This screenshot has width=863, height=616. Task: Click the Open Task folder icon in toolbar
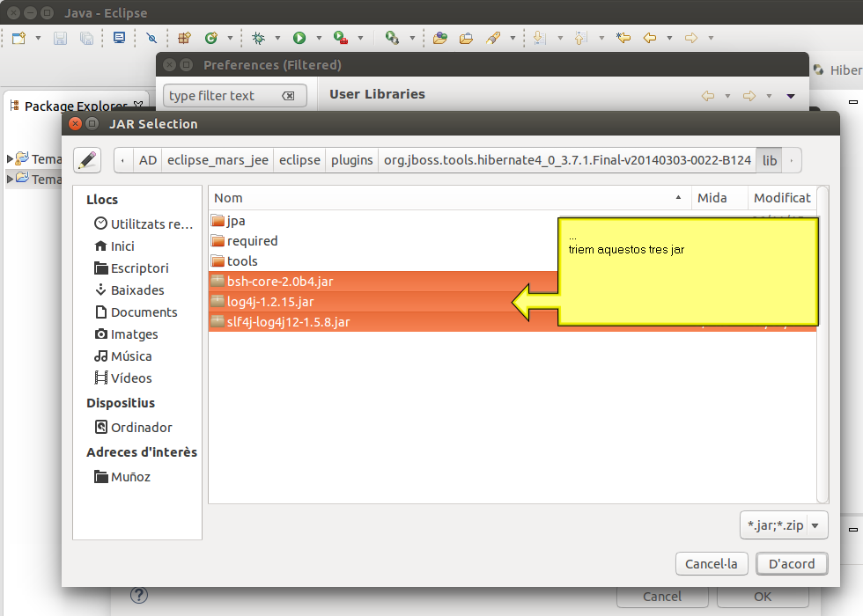pos(466,38)
